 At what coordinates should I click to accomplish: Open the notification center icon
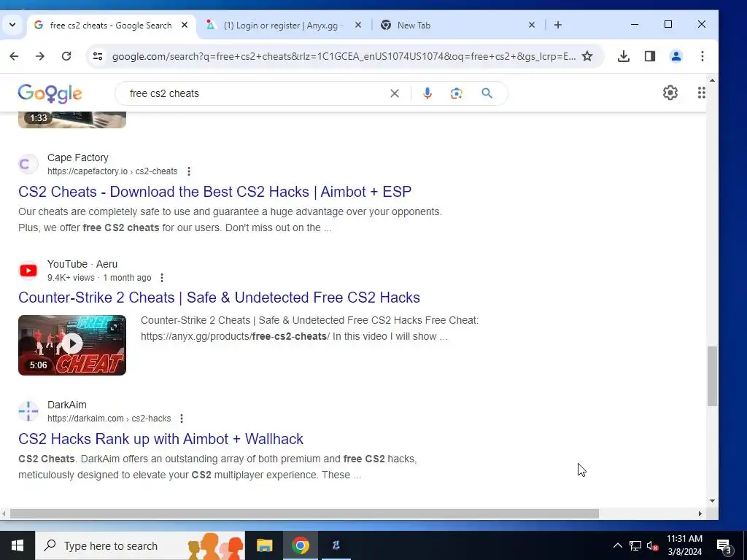[724, 545]
